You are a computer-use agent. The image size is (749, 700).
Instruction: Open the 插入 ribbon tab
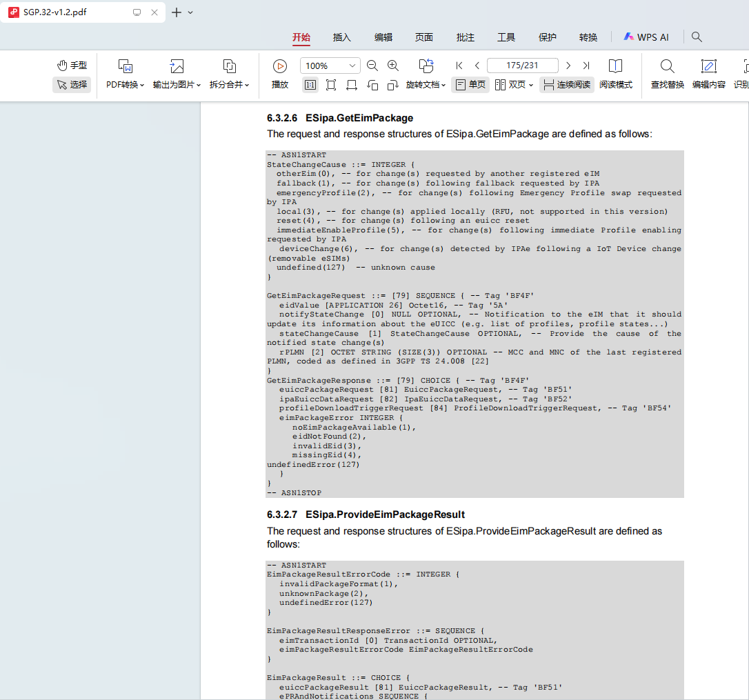click(342, 37)
